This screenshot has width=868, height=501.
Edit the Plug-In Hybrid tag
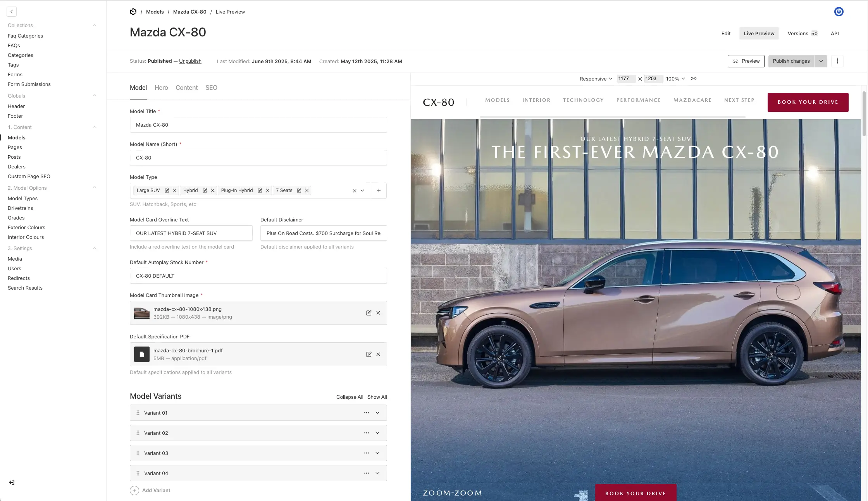coord(260,190)
